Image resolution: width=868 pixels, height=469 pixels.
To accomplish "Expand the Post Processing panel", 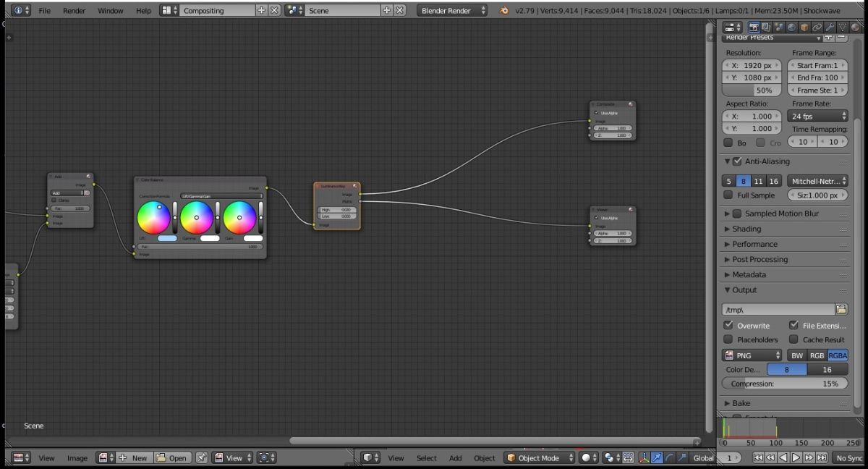I will tap(759, 259).
